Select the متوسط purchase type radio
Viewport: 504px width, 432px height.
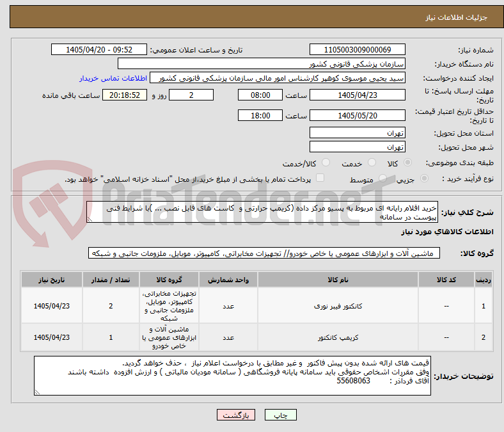pos(382,178)
